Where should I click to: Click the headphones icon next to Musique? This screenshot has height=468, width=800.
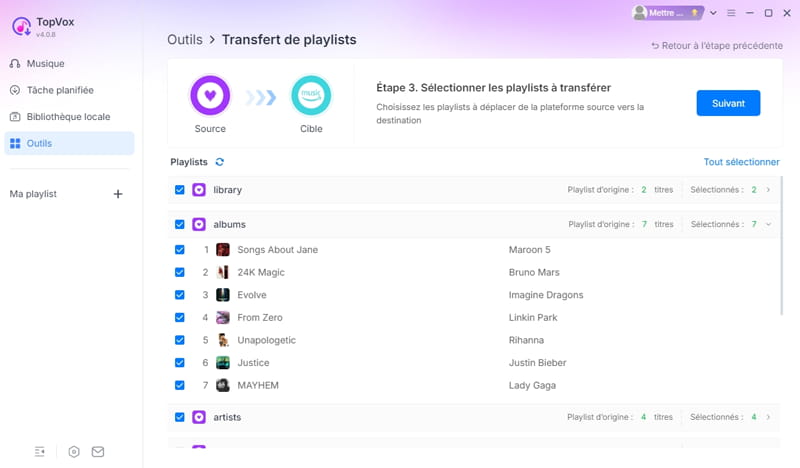tap(15, 63)
